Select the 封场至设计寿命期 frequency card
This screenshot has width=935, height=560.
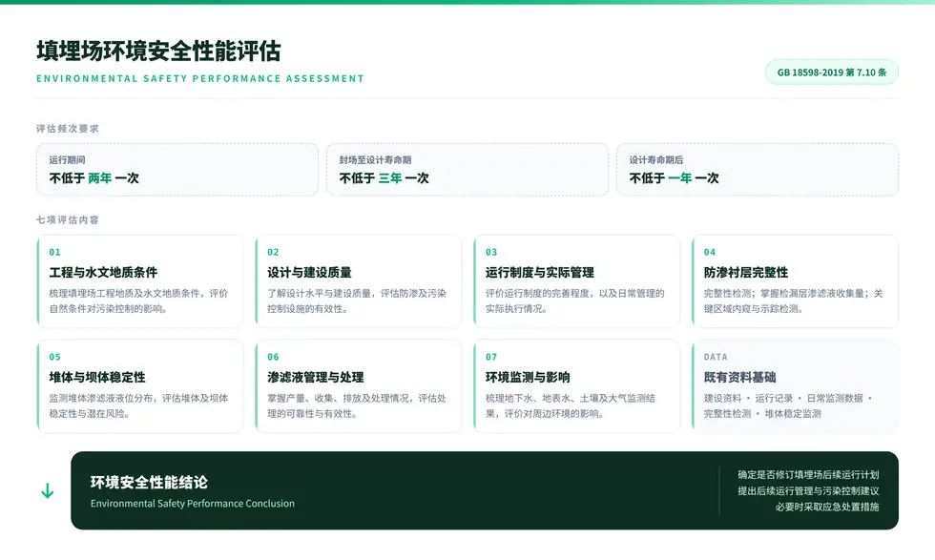[467, 170]
